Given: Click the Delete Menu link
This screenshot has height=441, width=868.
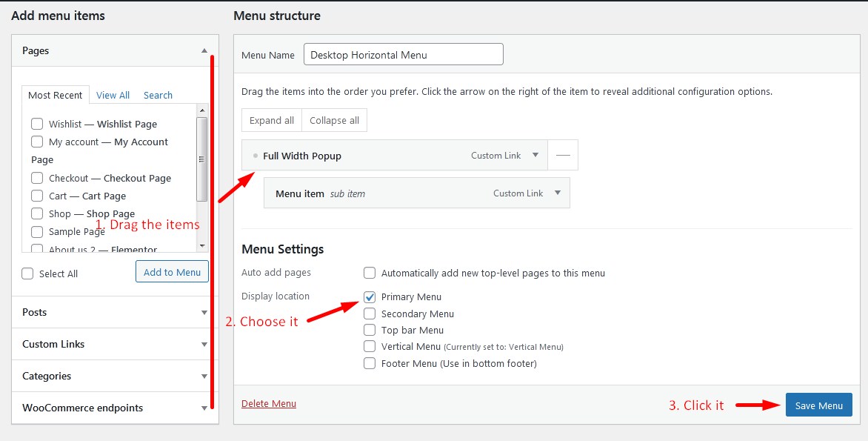Looking at the screenshot, I should click(268, 404).
